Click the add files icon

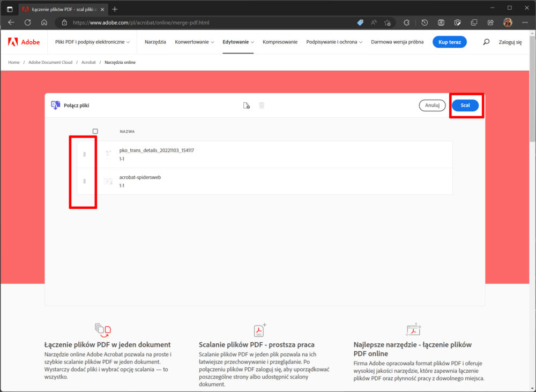click(246, 105)
